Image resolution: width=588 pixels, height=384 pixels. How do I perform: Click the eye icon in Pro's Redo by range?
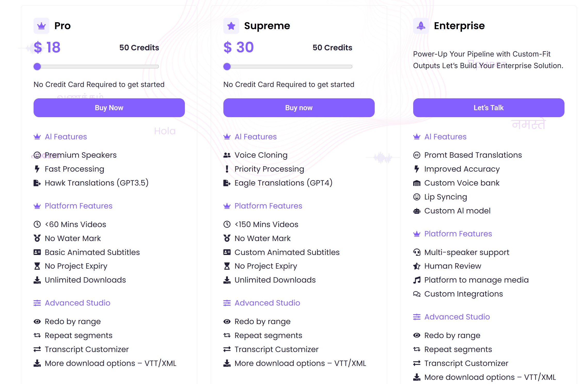pos(37,322)
